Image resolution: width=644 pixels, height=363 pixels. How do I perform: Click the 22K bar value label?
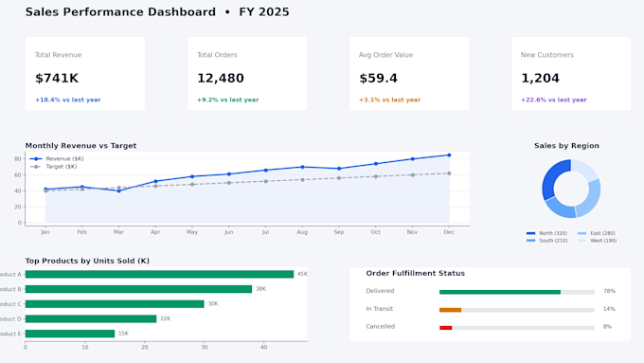click(x=165, y=318)
